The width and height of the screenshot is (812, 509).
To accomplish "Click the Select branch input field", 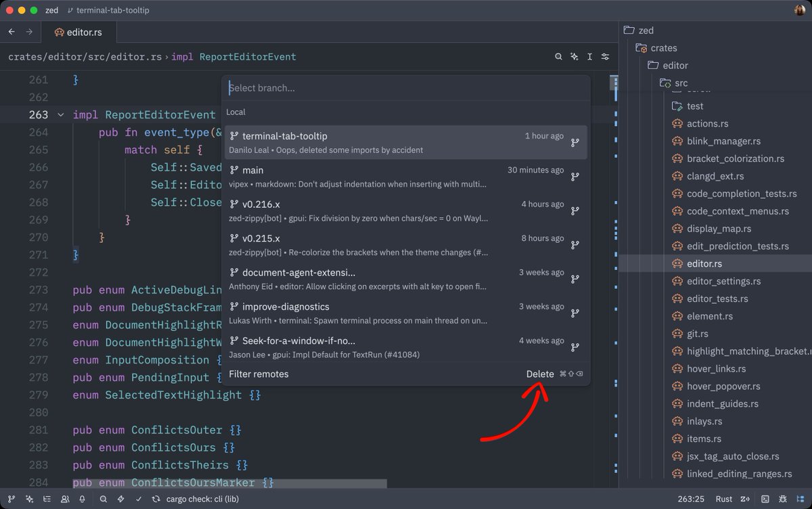I will pos(406,87).
